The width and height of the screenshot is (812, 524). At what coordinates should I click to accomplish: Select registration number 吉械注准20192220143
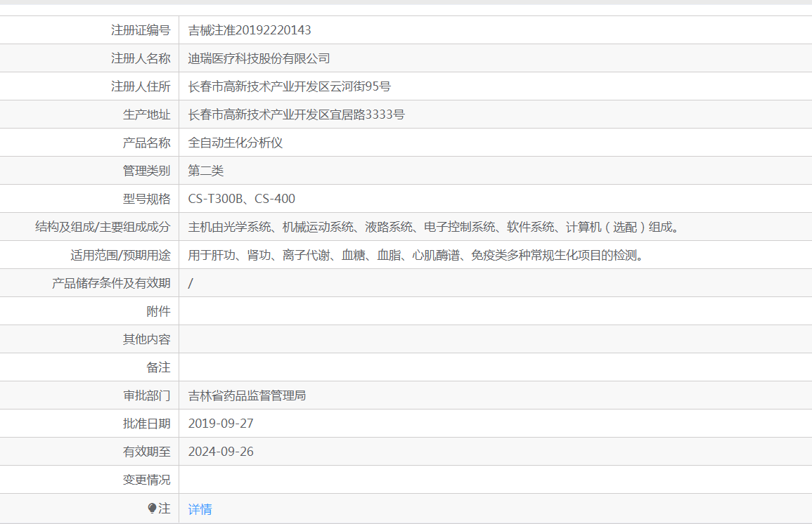tap(250, 30)
